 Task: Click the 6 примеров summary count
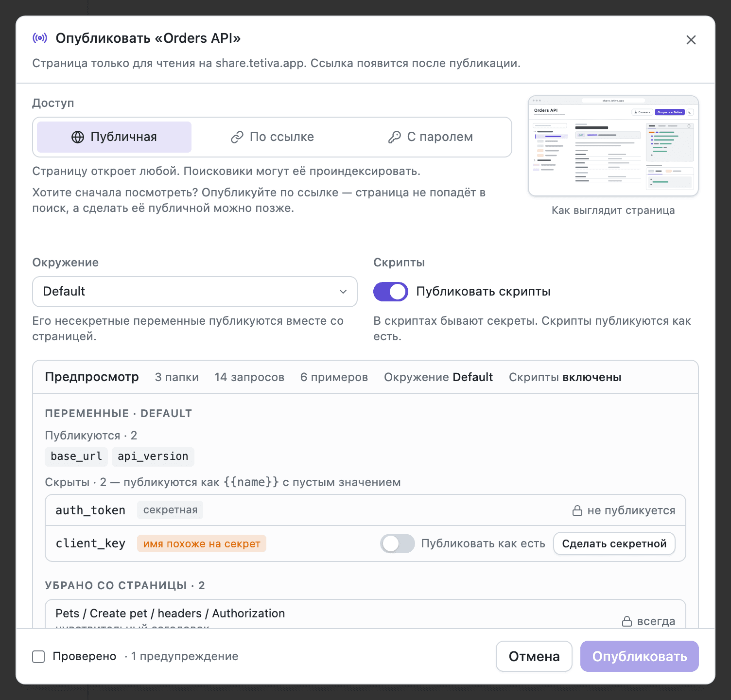pyautogui.click(x=334, y=377)
